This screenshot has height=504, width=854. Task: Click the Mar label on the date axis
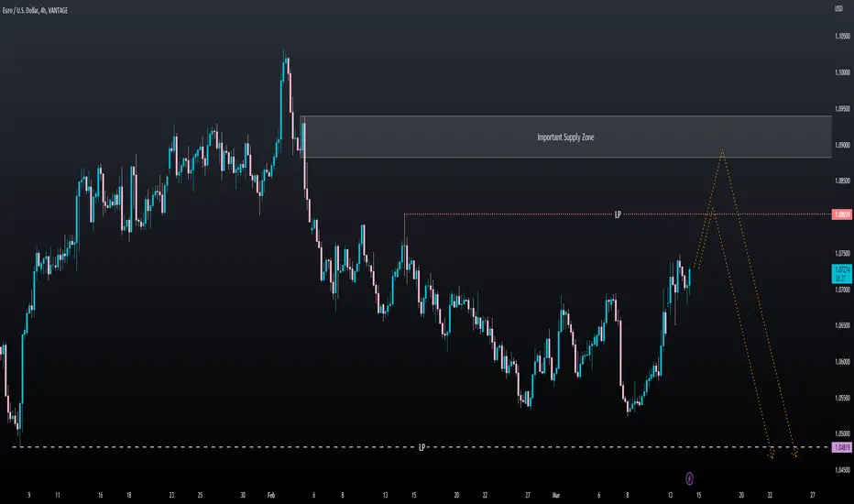tap(556, 495)
